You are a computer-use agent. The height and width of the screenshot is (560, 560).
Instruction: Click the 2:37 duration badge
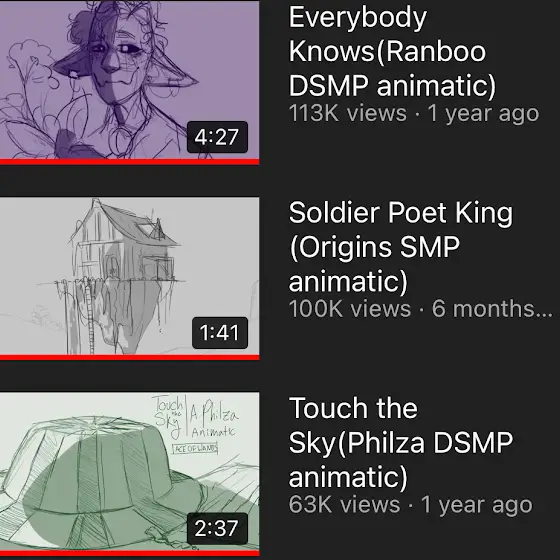coord(217,528)
